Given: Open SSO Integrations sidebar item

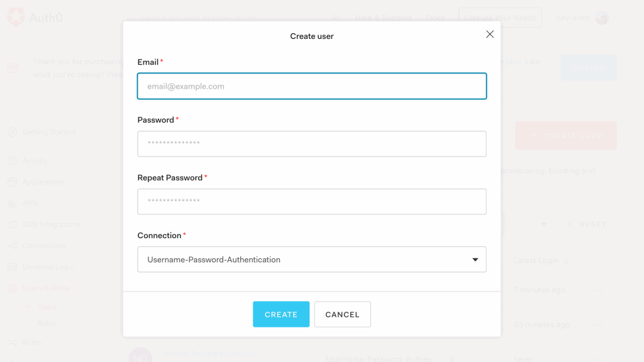Looking at the screenshot, I should (51, 224).
